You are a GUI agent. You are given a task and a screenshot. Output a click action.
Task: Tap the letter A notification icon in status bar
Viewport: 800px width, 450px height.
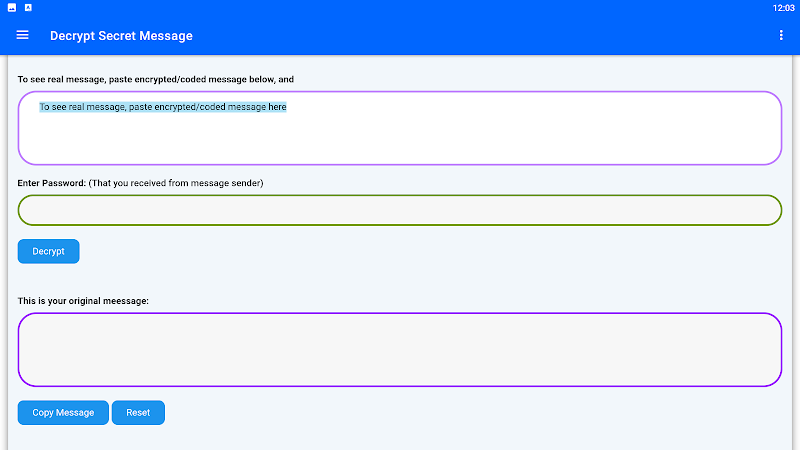29,8
